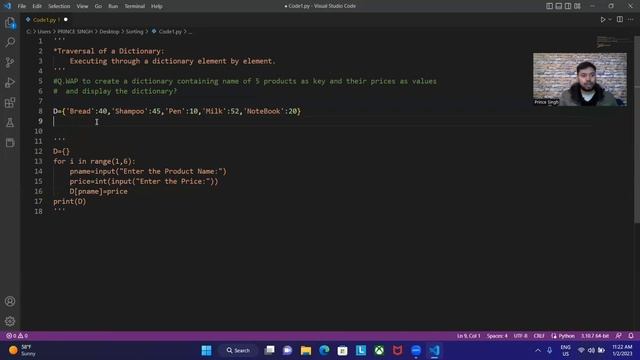Open the Selection menu
The image size is (640, 360).
(x=59, y=6)
